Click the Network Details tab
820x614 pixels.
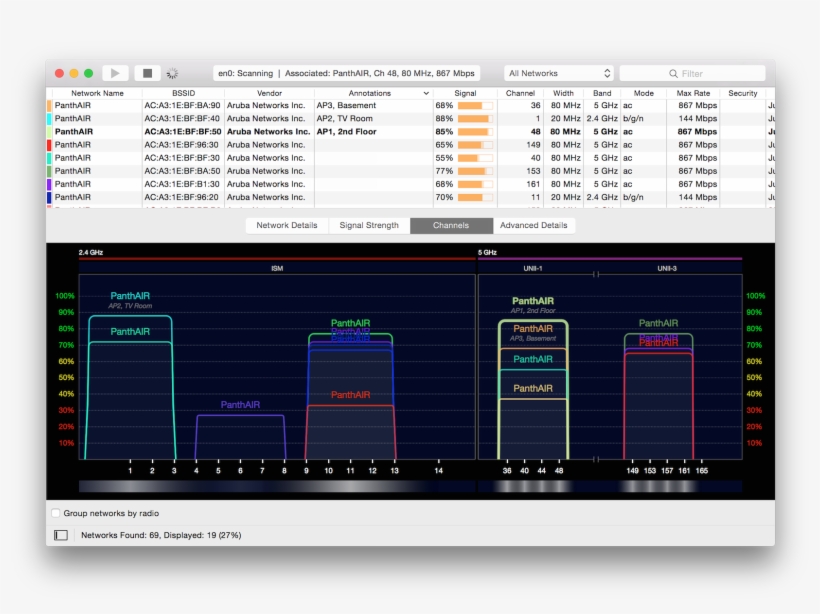pyautogui.click(x=286, y=225)
